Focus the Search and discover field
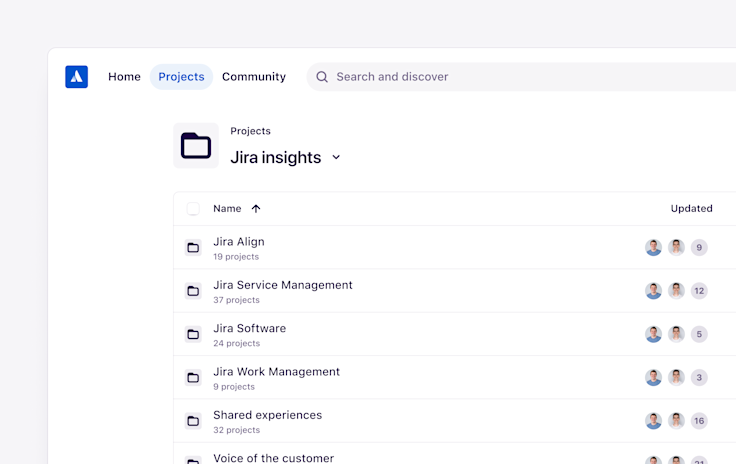 click(x=521, y=77)
